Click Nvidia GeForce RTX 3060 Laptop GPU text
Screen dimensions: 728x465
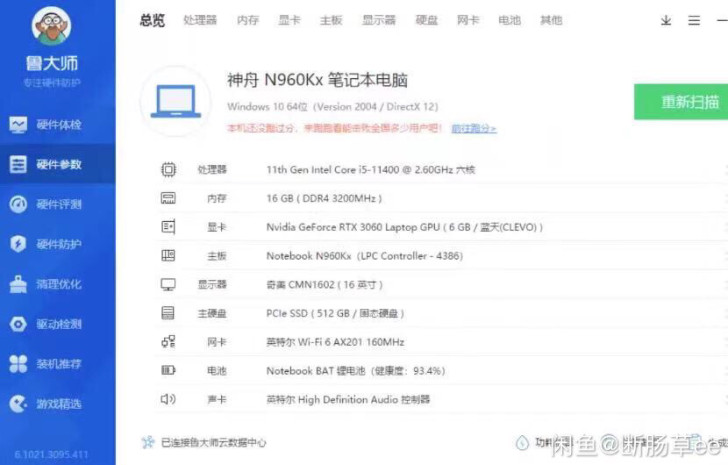(404, 227)
